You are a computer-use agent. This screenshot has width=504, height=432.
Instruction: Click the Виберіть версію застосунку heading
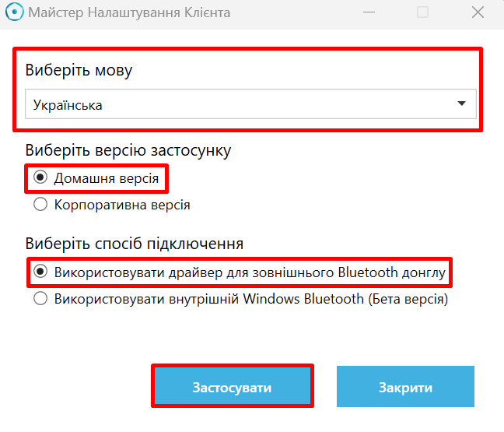click(128, 150)
